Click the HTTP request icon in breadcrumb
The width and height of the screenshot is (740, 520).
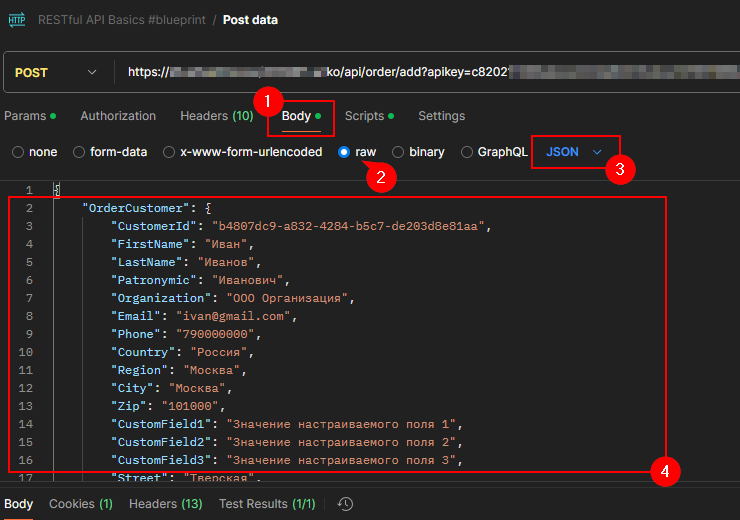tap(17, 20)
